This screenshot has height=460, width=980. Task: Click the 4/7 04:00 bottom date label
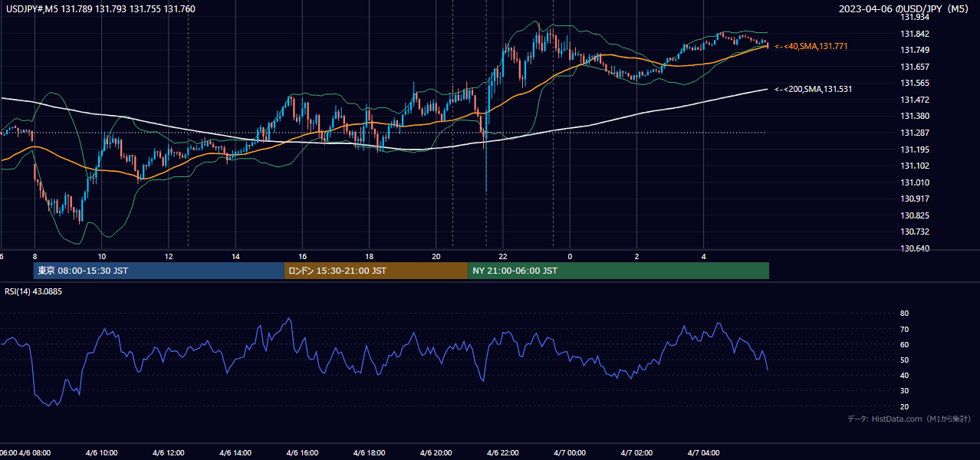(x=704, y=453)
